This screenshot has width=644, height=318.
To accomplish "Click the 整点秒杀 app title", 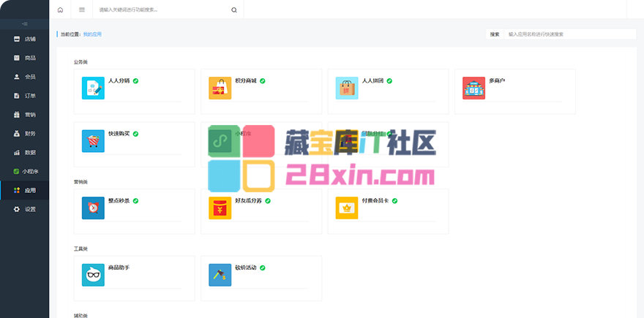I will pyautogui.click(x=119, y=200).
